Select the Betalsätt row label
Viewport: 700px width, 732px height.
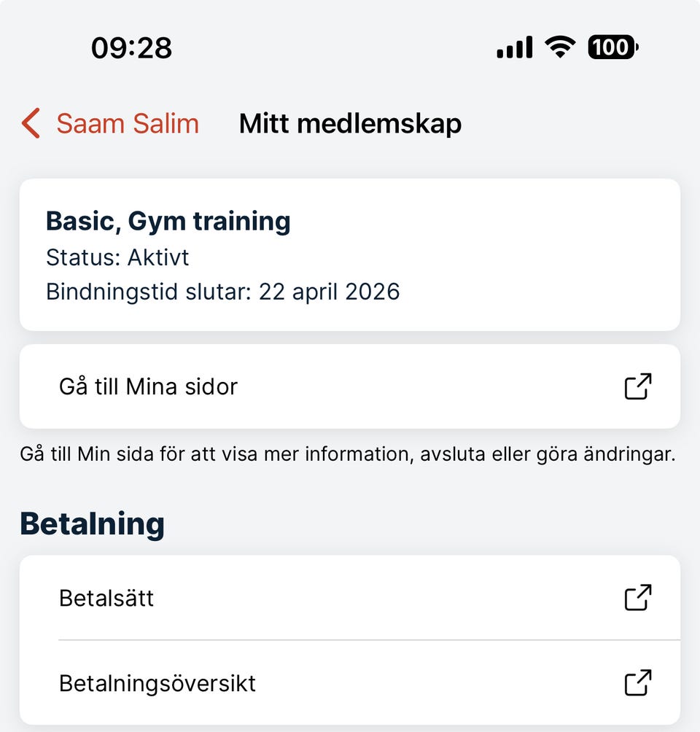click(106, 599)
